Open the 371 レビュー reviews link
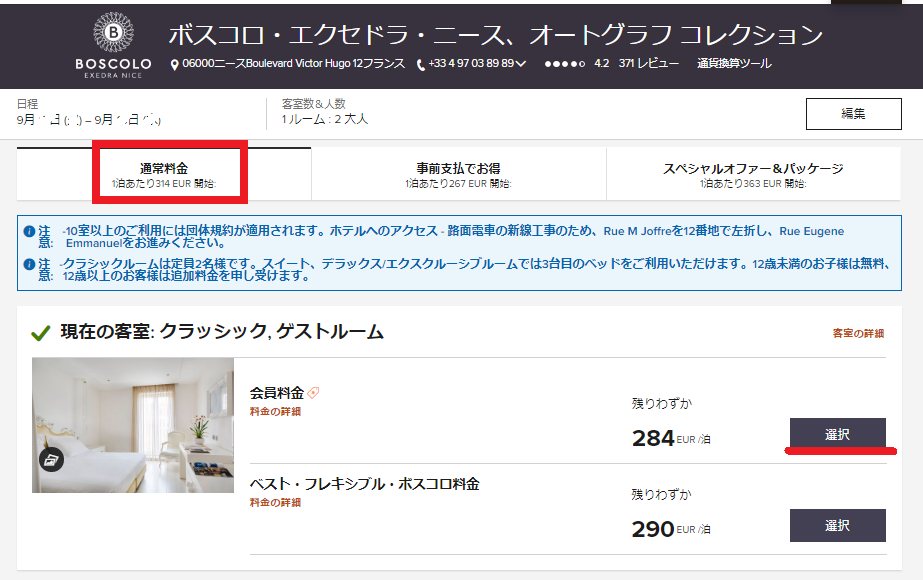This screenshot has width=923, height=580. click(649, 64)
